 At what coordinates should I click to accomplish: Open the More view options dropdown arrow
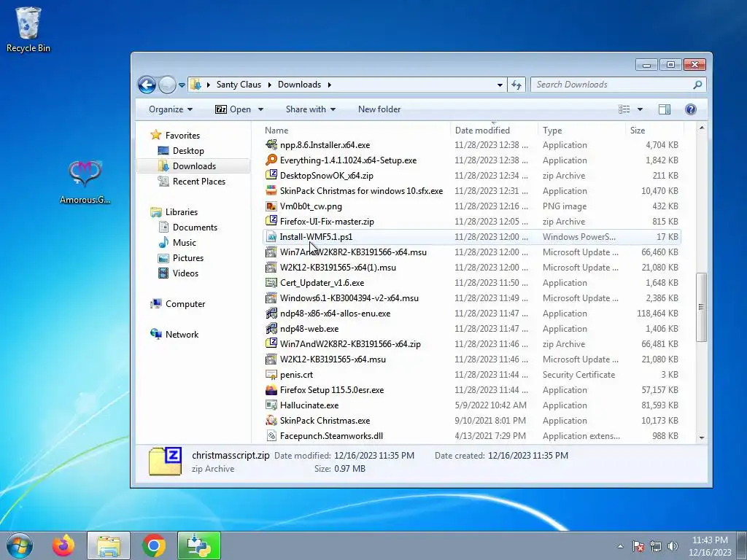tap(640, 109)
